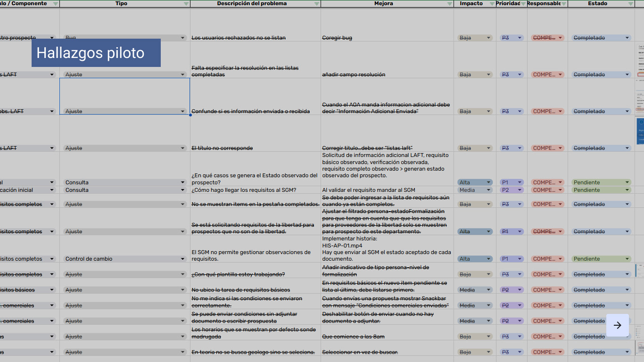Select cell 'añadir campo resolución'
This screenshot has width=644, height=362.
point(387,60)
